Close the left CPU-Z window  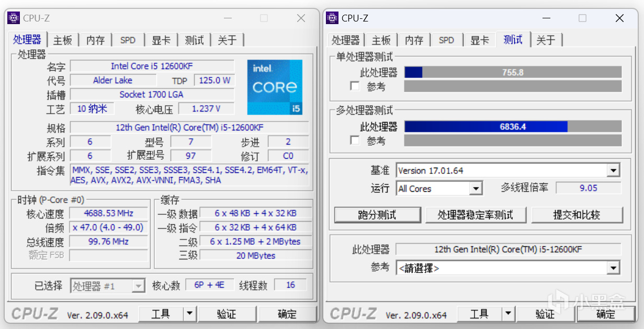click(301, 18)
